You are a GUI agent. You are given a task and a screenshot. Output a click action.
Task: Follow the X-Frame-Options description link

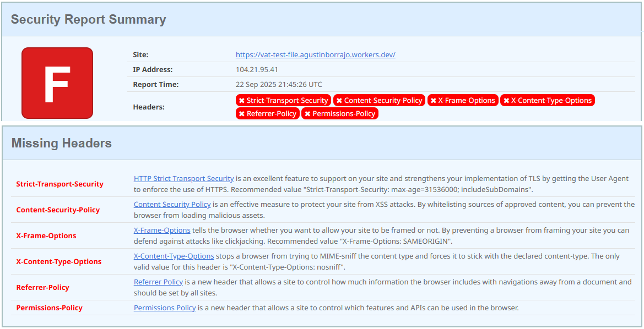click(162, 231)
